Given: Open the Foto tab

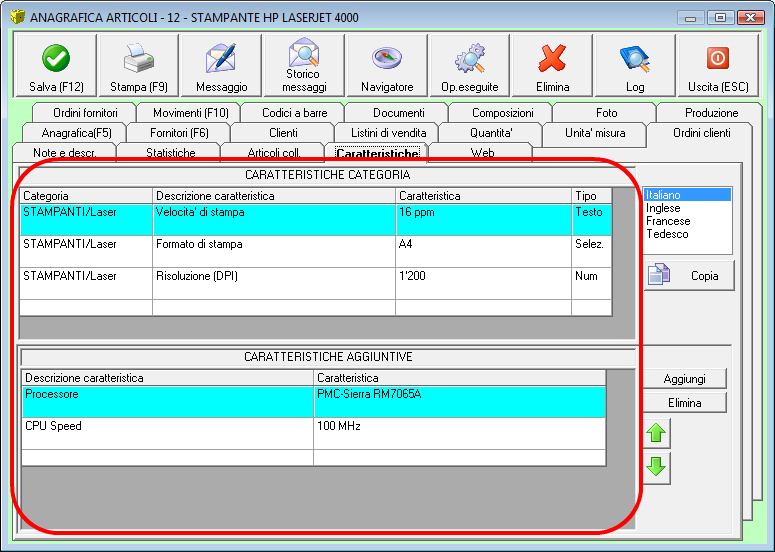Looking at the screenshot, I should pyautogui.click(x=606, y=113).
